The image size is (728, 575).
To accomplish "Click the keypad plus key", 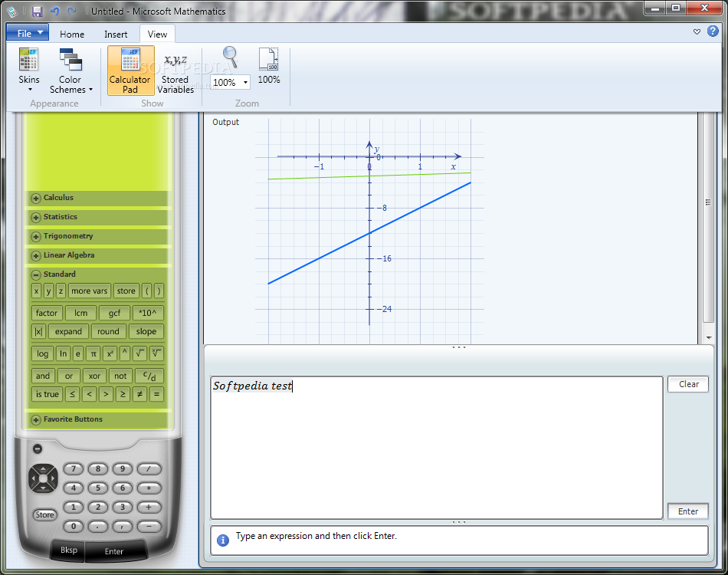I will (x=149, y=508).
